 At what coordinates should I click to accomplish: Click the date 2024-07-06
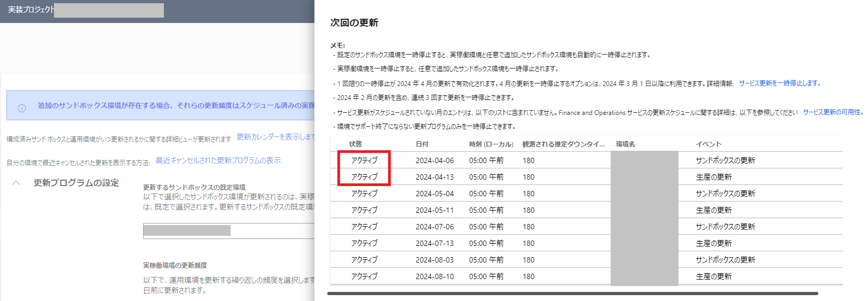(x=435, y=227)
